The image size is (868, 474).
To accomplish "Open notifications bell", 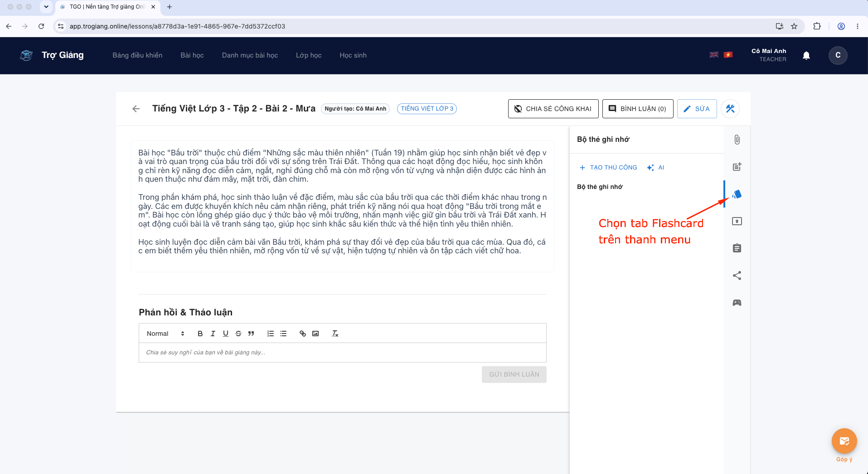I will [x=806, y=55].
